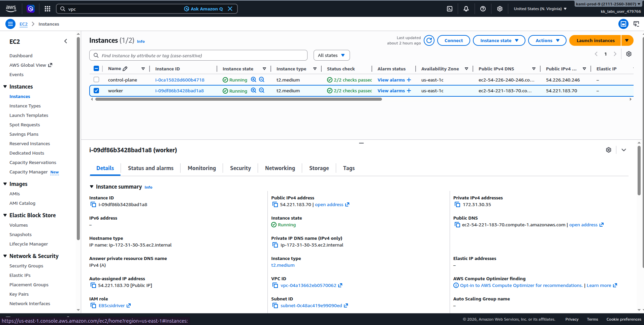Image resolution: width=644 pixels, height=325 pixels.
Task: Collapse the Instances sidebar group
Action: pyautogui.click(x=5, y=87)
